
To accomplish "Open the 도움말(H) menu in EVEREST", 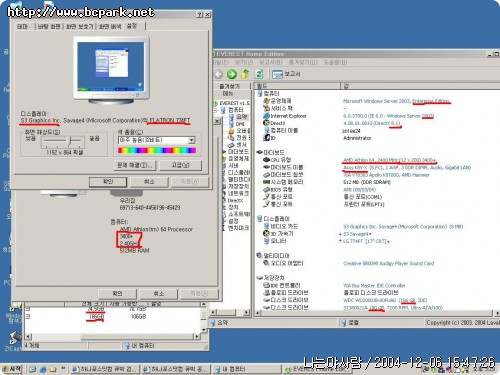I will coord(336,62).
